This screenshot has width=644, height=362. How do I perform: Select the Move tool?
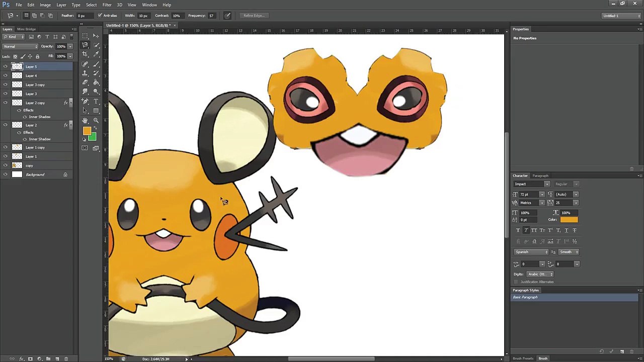tap(96, 36)
